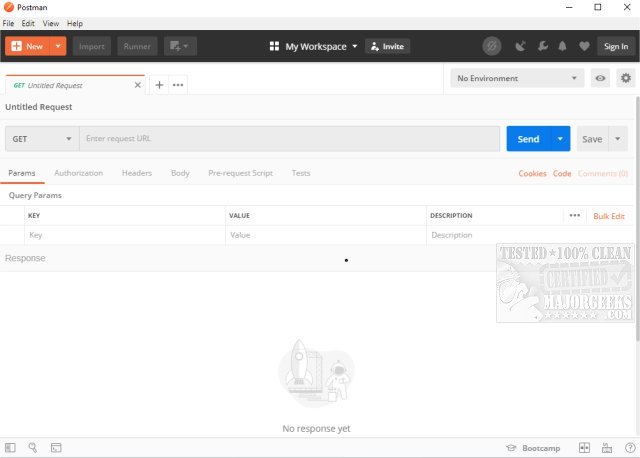Click the heart icon in header

click(584, 47)
